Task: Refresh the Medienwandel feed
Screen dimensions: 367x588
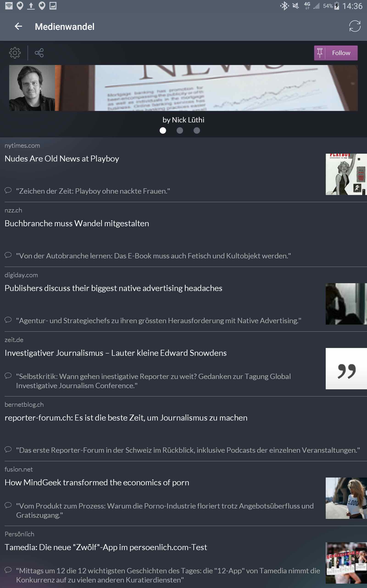Action: click(x=354, y=26)
